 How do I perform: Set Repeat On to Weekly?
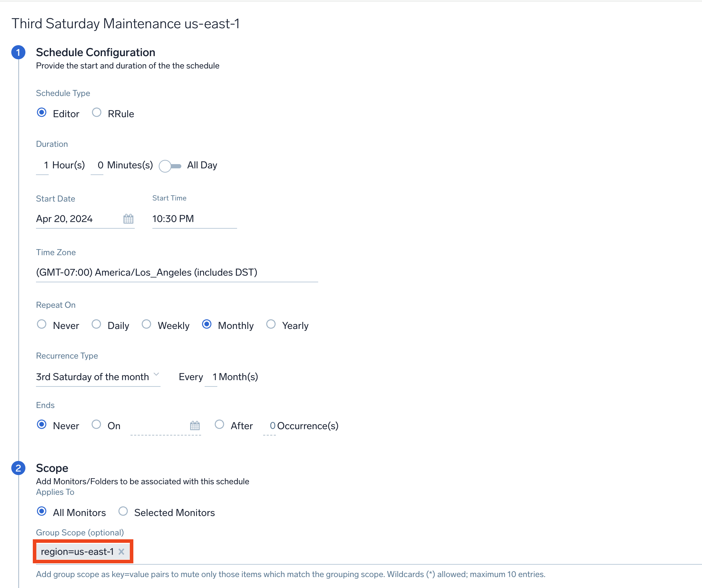click(146, 324)
